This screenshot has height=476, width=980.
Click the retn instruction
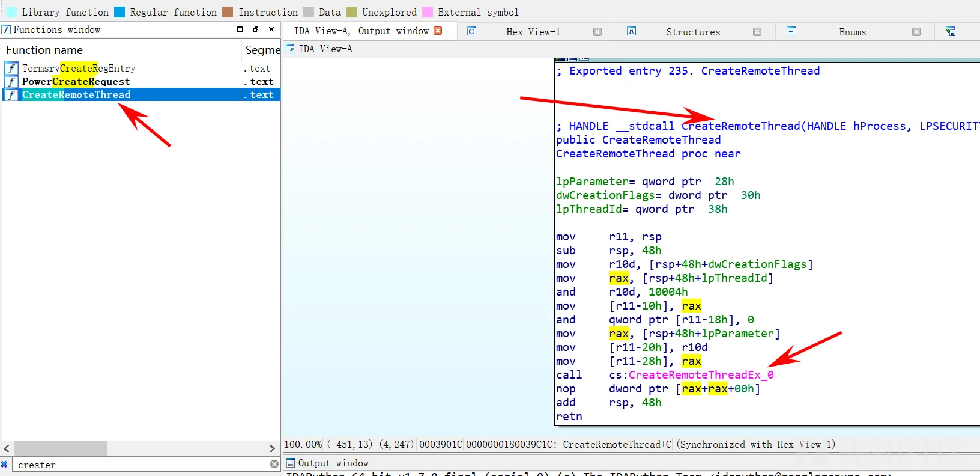coord(569,416)
